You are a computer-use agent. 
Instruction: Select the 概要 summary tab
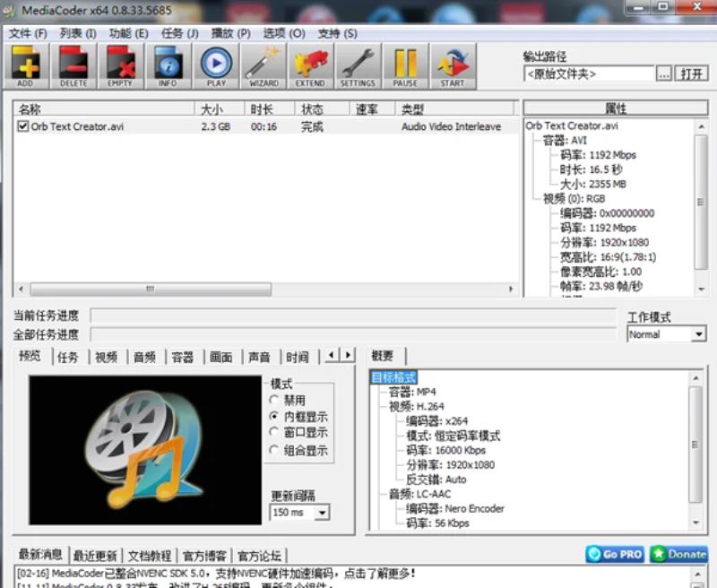pos(384,356)
